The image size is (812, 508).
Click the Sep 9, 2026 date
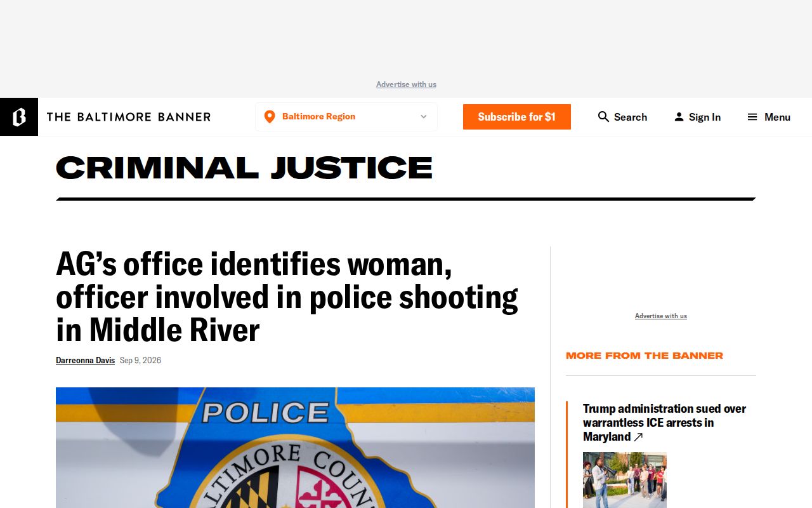(x=140, y=360)
